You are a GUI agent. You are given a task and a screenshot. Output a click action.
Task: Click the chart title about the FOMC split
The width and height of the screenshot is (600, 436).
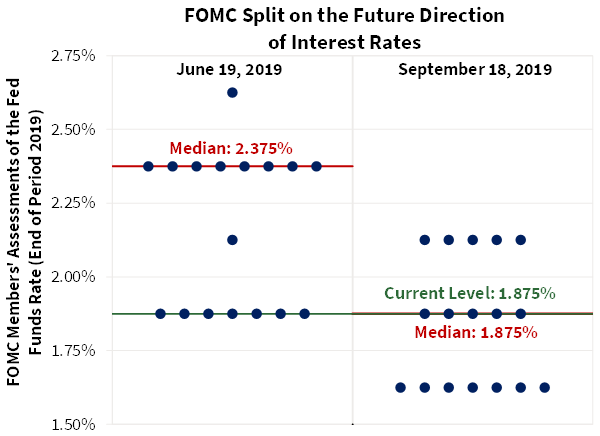point(343,29)
